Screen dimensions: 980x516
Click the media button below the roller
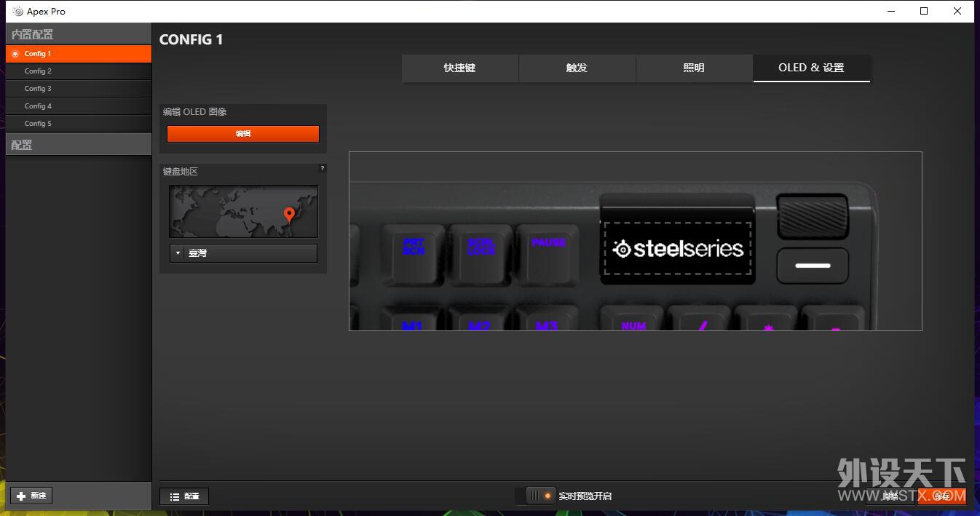813,265
